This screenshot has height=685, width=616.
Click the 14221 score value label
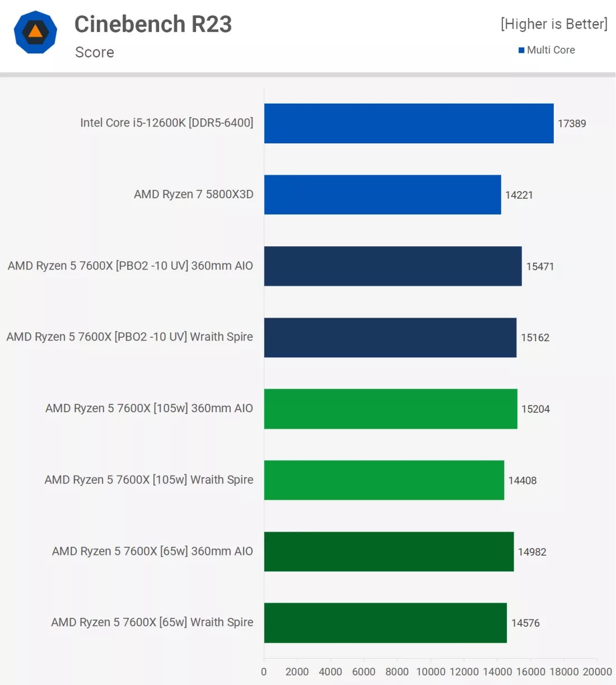tap(519, 195)
